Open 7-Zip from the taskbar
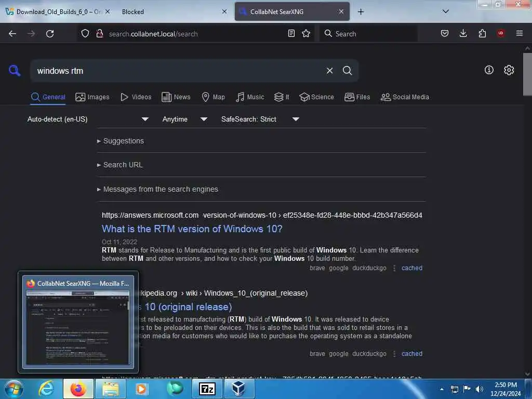 tap(207, 389)
